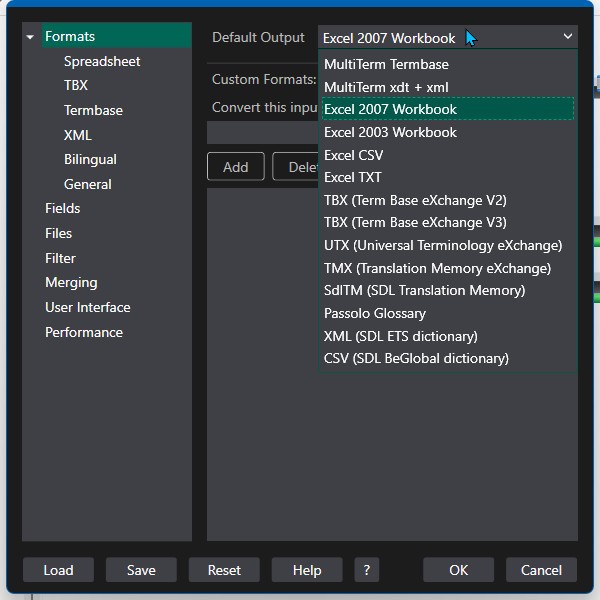Click the Load settings button
This screenshot has height=600, width=600.
point(58,570)
